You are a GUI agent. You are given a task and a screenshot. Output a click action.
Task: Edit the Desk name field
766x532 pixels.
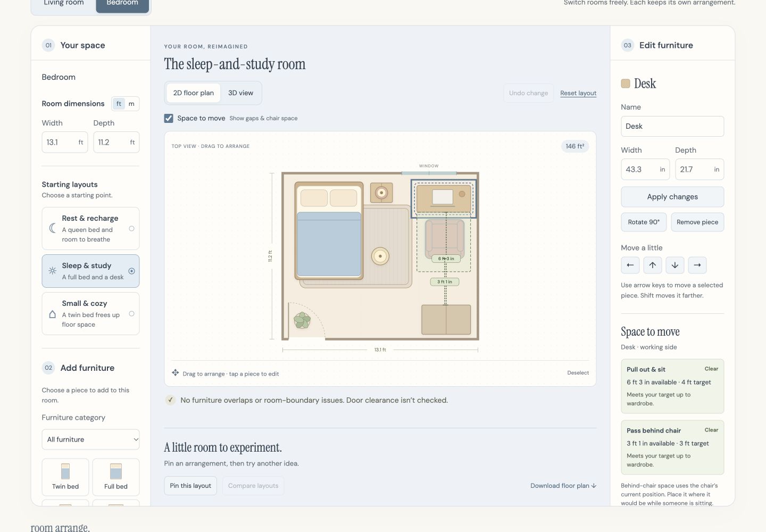click(x=672, y=127)
